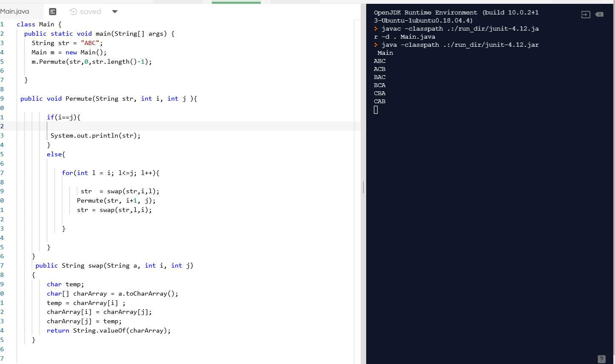This screenshot has width=615, height=364.
Task: Click the 'Main m = new Main();' line
Action: tap(69, 52)
